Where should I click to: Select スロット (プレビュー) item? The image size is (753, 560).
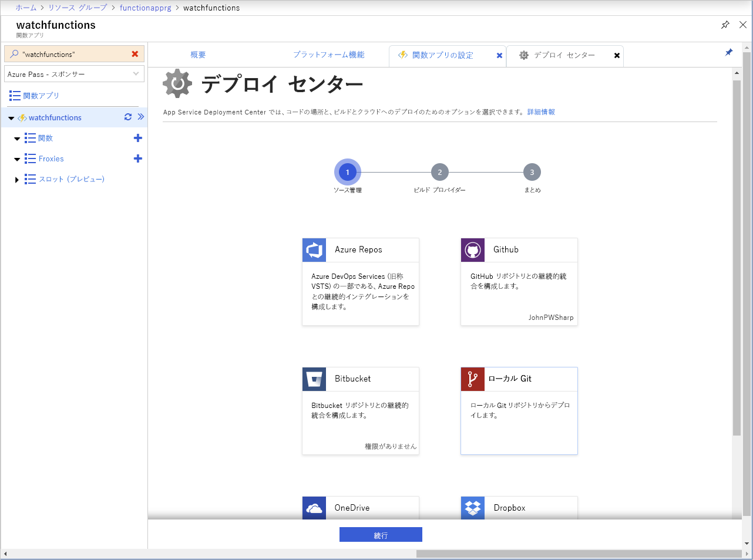coord(72,179)
